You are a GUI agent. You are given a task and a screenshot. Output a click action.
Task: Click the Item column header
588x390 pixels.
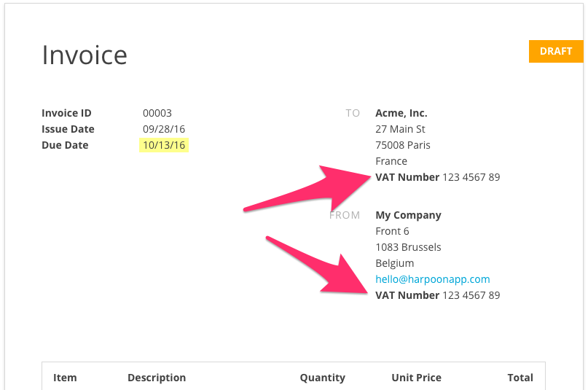[x=65, y=378]
